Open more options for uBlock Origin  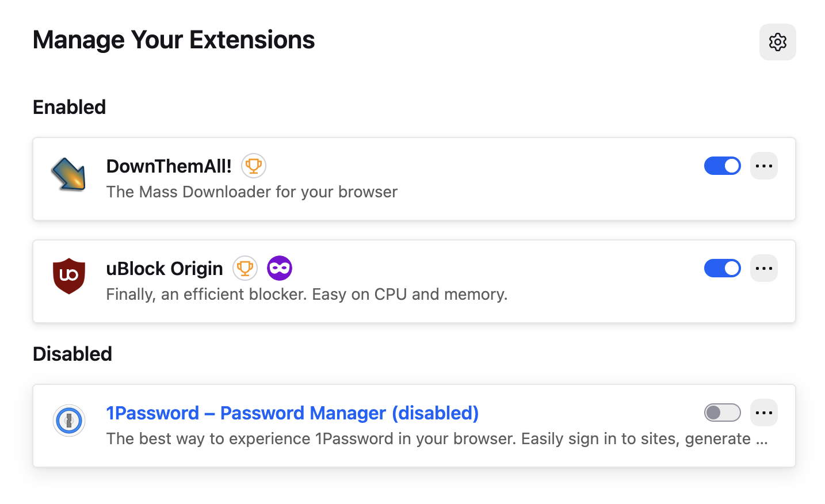coord(763,268)
